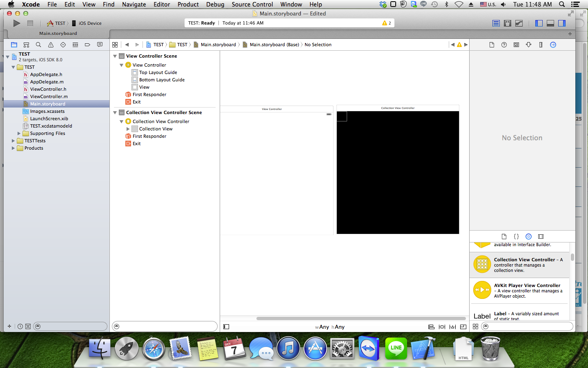
Task: Open the Report navigator
Action: coord(100,45)
